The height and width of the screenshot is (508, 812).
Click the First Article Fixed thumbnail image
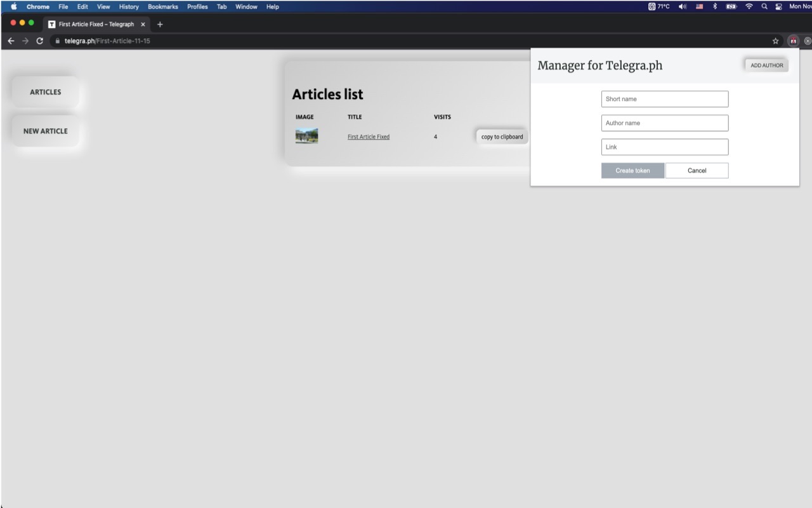(x=306, y=136)
